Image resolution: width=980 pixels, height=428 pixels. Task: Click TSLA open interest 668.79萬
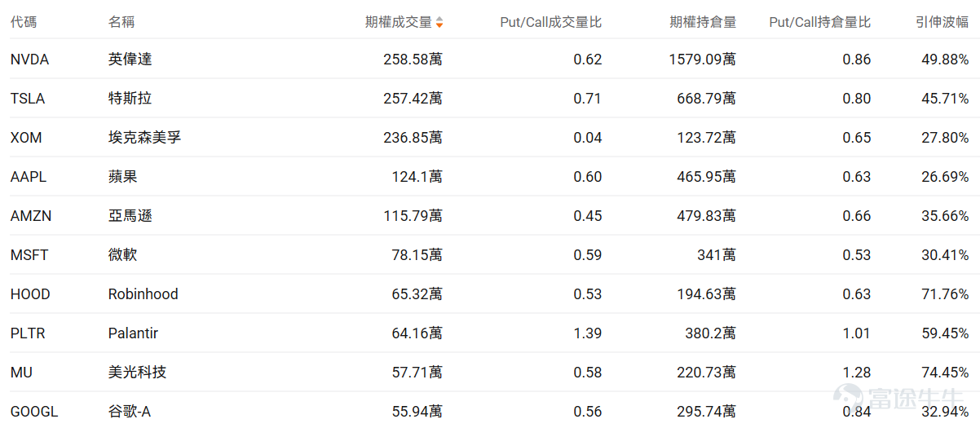coord(707,99)
